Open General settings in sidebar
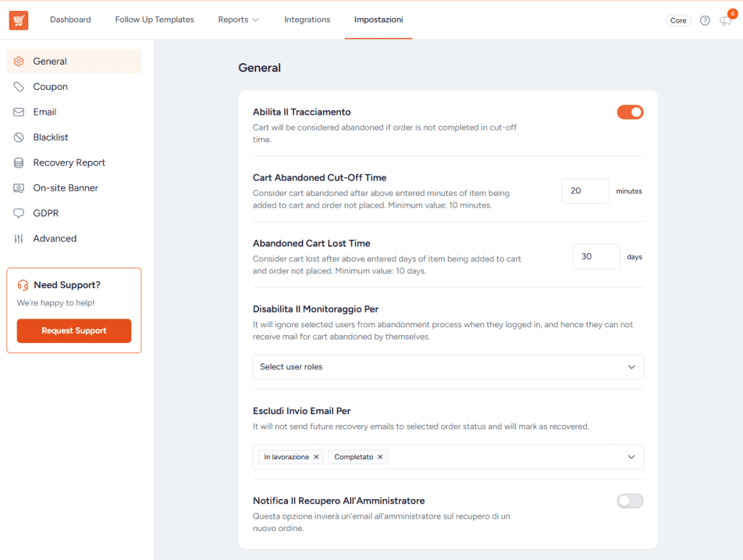The height and width of the screenshot is (560, 743). coord(74,61)
